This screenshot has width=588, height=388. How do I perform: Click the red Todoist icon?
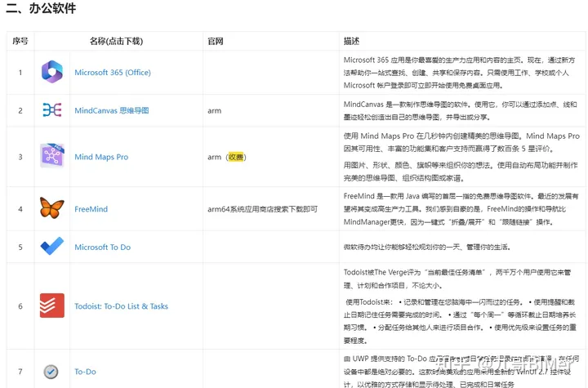[x=52, y=305]
